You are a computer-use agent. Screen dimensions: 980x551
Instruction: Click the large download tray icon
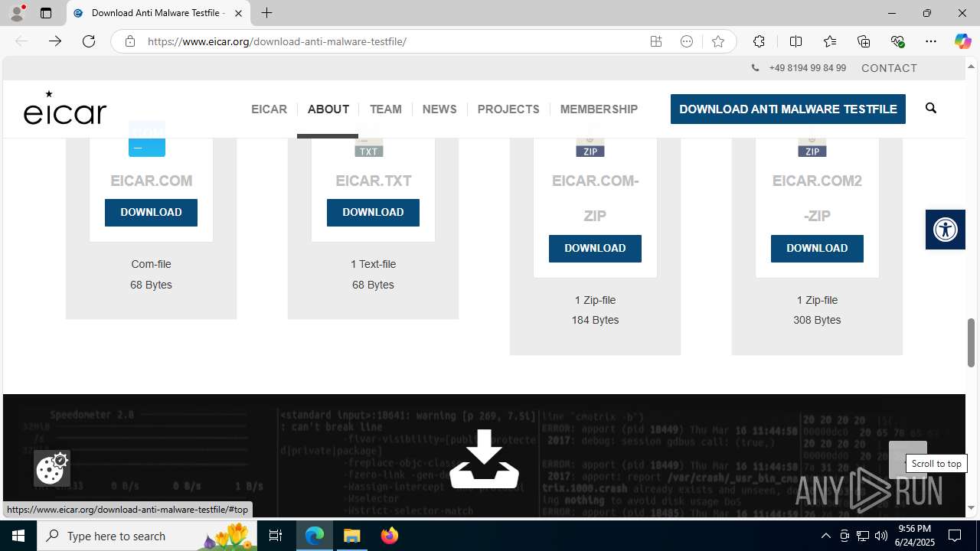pos(484,459)
